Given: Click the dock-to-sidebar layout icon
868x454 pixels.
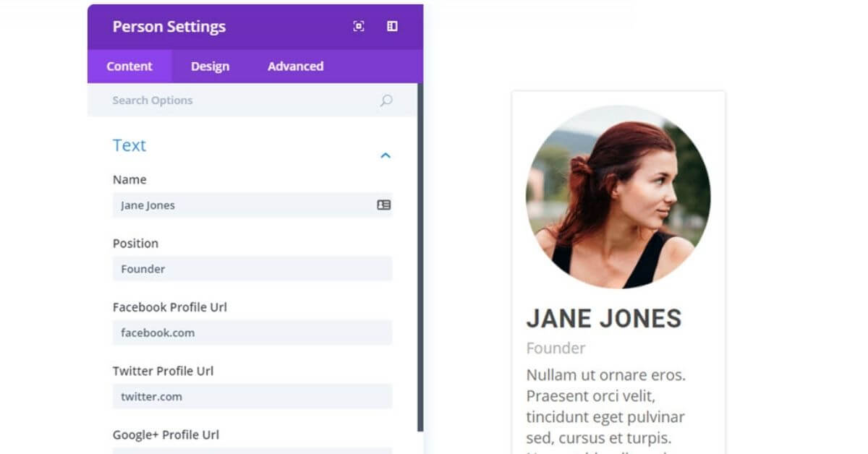Looking at the screenshot, I should tap(392, 26).
